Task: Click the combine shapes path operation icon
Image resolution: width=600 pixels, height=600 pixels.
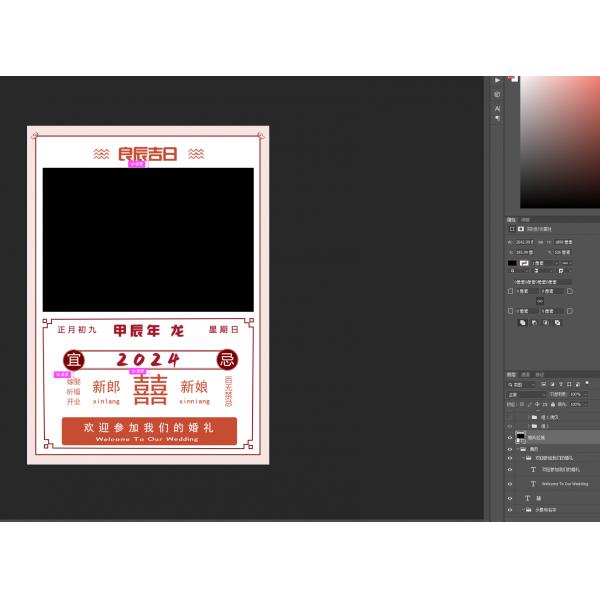Action: click(x=523, y=322)
